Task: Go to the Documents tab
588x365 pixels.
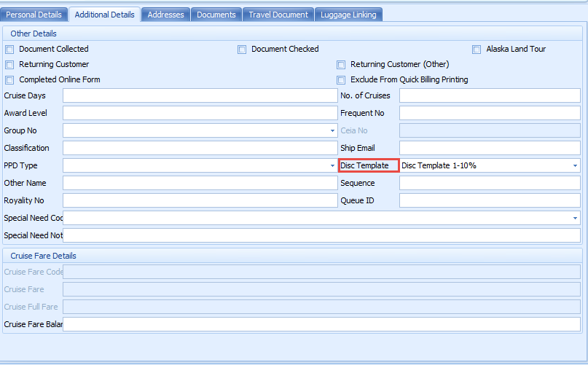Action: tap(216, 15)
